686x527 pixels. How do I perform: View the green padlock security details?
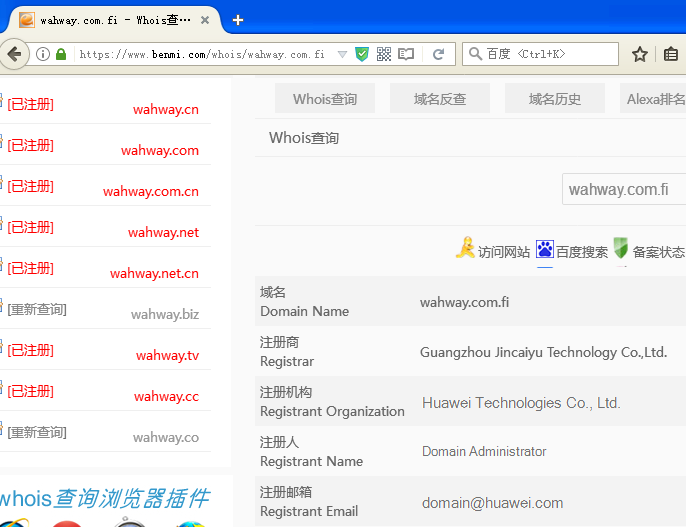click(61, 54)
